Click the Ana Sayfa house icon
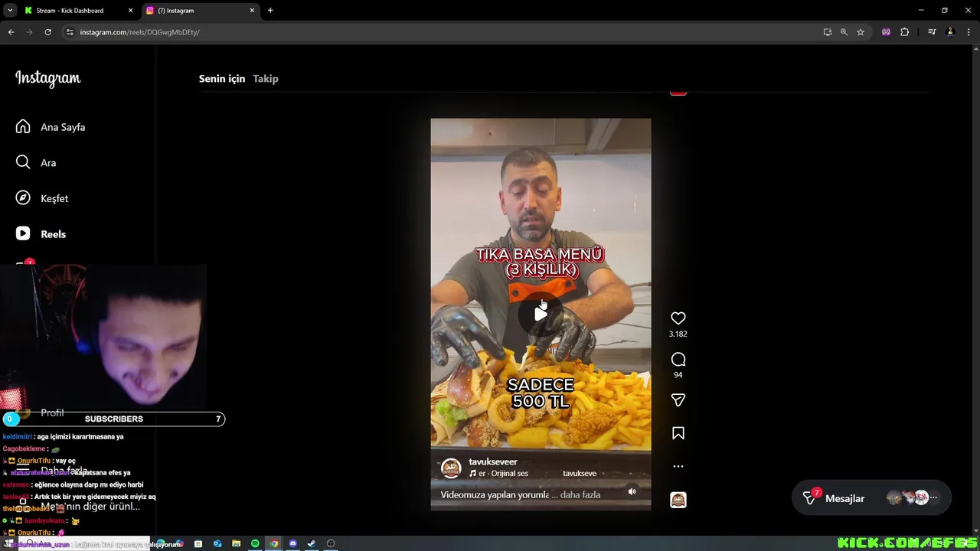 [23, 127]
